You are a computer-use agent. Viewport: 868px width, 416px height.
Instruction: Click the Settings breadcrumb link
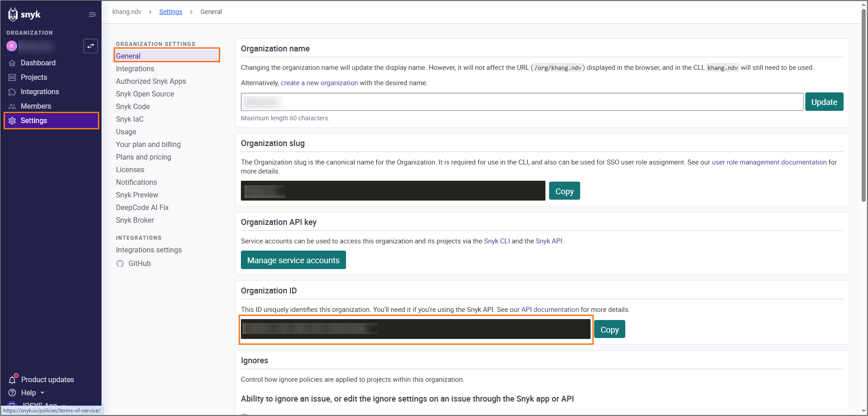coord(171,12)
